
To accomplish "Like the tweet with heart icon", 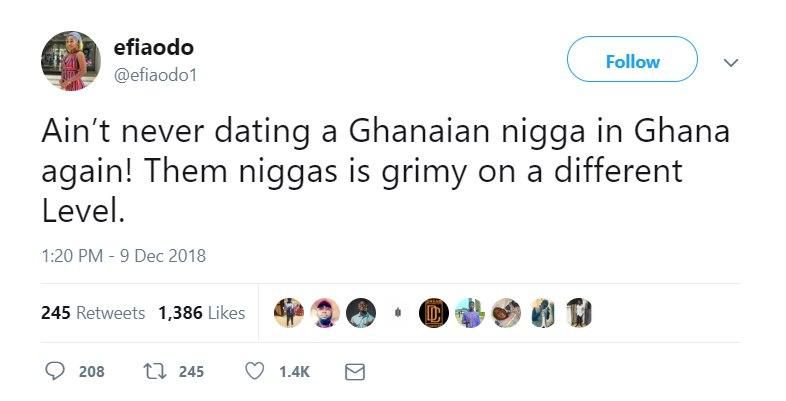I will tap(255, 371).
